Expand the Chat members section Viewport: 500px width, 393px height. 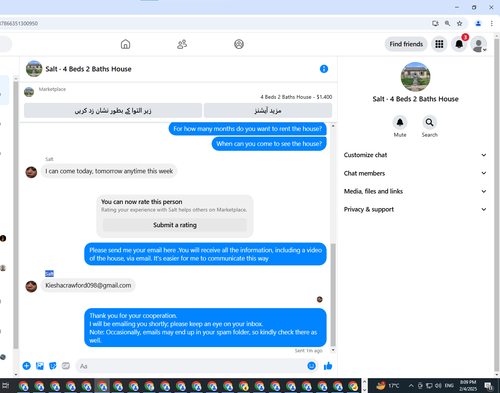[415, 173]
